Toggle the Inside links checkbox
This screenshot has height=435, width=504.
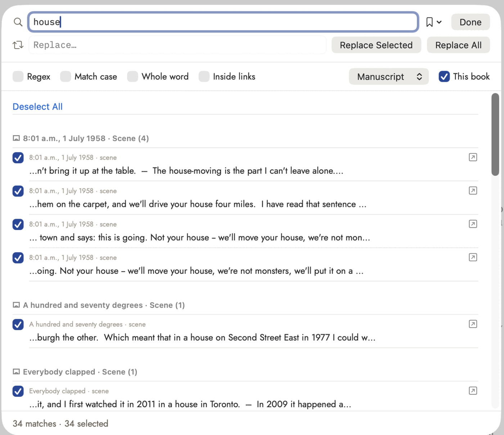(204, 76)
